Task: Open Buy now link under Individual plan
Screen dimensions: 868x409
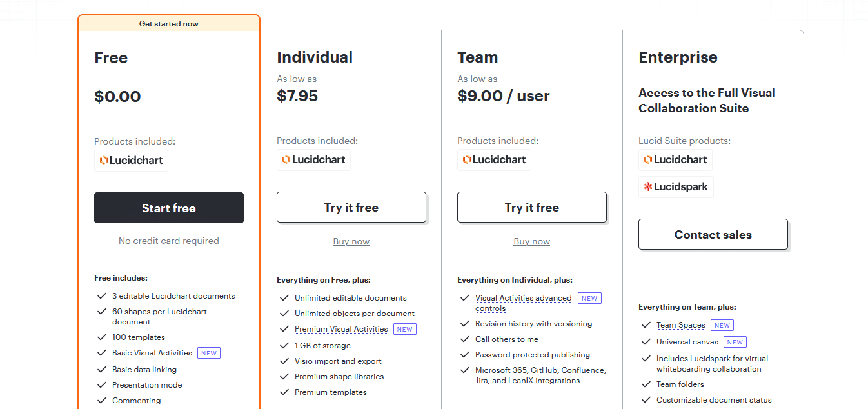Action: coord(351,241)
